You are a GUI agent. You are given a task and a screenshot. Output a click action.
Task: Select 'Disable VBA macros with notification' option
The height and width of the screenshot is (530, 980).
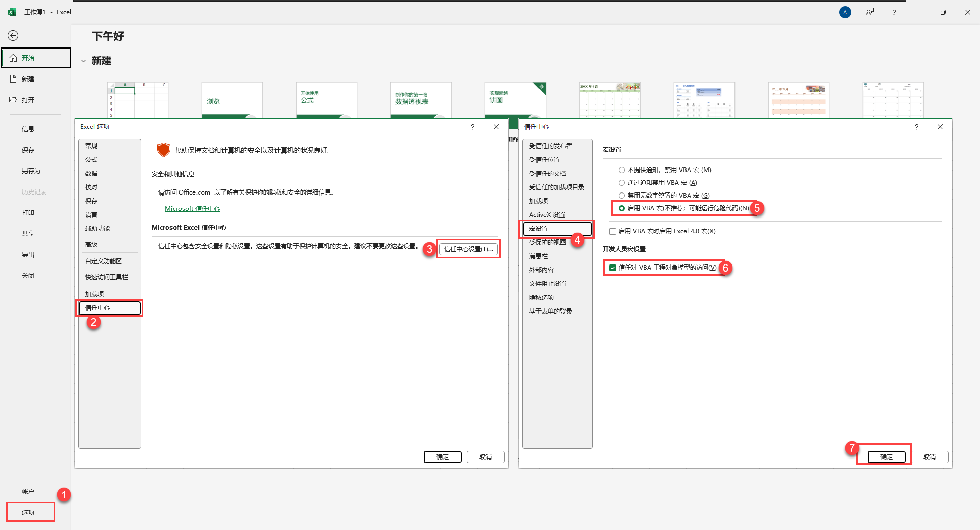point(622,183)
